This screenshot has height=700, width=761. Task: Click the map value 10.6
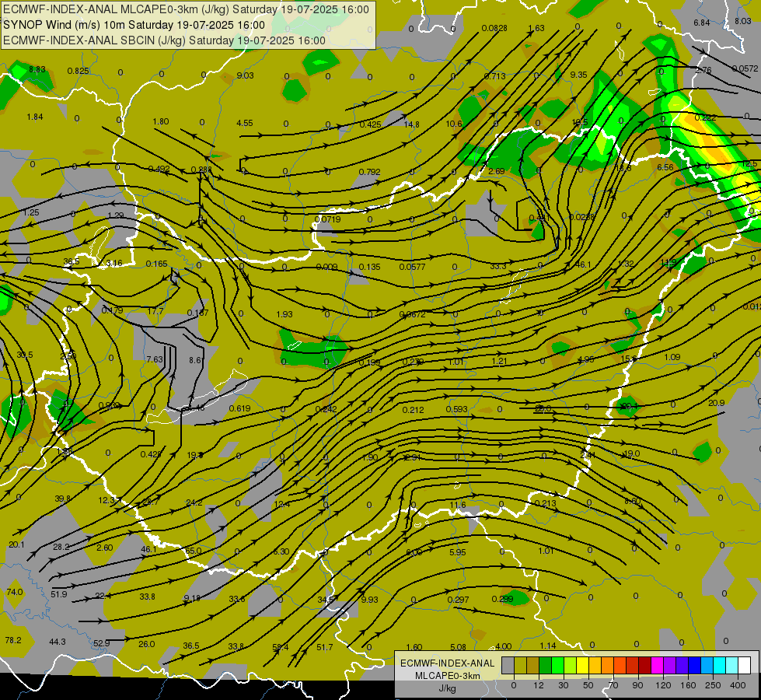click(x=454, y=124)
